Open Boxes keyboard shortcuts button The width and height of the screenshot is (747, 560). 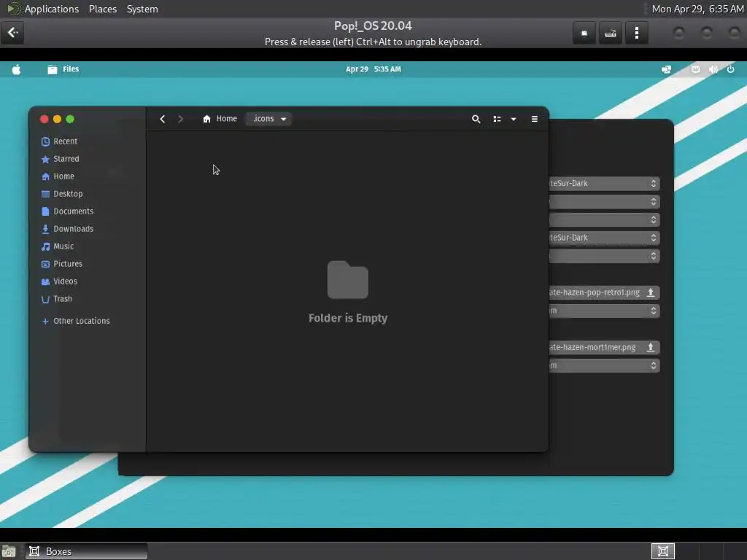[611, 34]
